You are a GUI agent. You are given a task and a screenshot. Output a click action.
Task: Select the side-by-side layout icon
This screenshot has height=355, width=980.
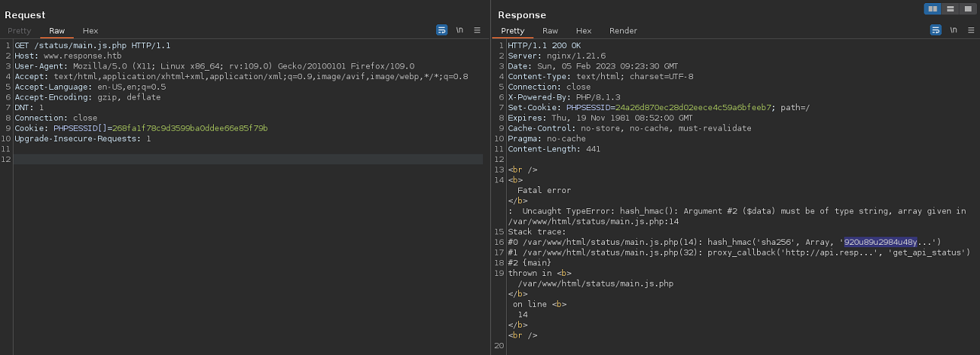pyautogui.click(x=932, y=9)
